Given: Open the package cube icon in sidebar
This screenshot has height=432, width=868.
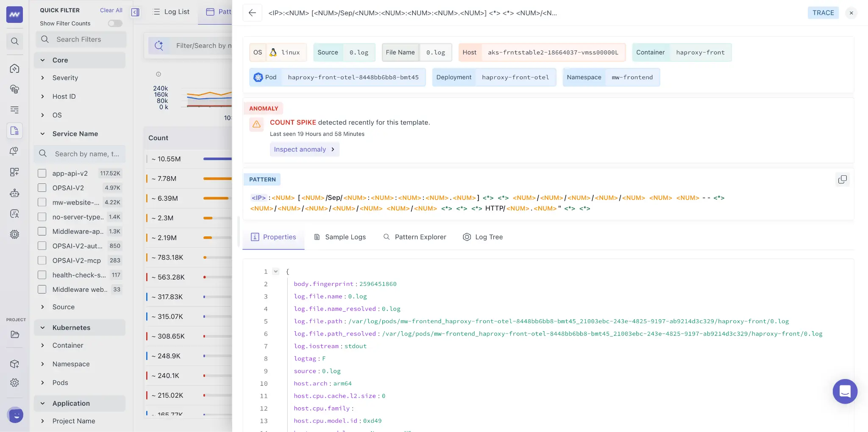Looking at the screenshot, I should click(14, 364).
